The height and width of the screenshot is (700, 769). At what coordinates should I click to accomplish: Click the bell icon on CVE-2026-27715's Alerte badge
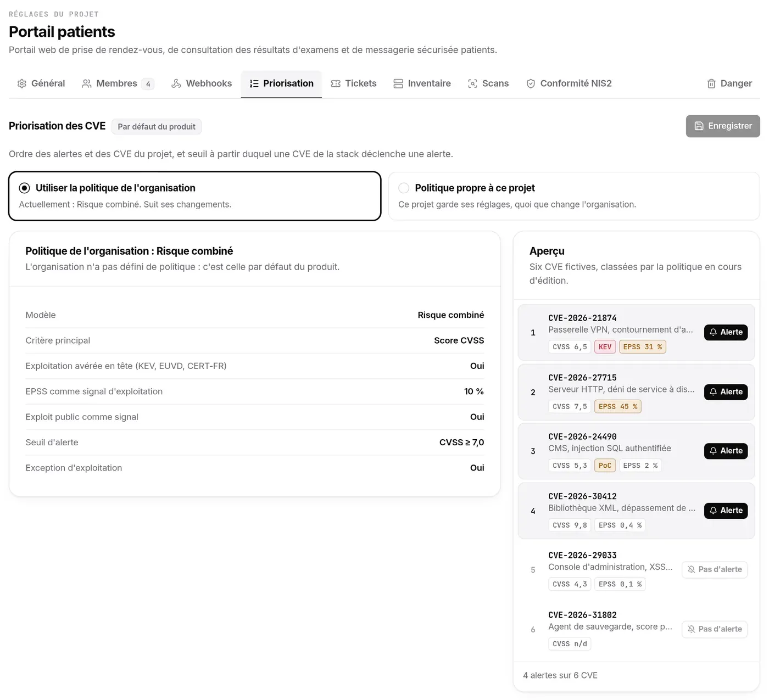[713, 392]
